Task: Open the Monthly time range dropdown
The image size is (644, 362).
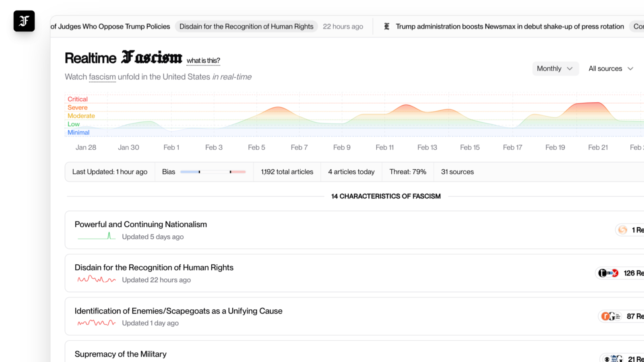Action: (x=555, y=69)
